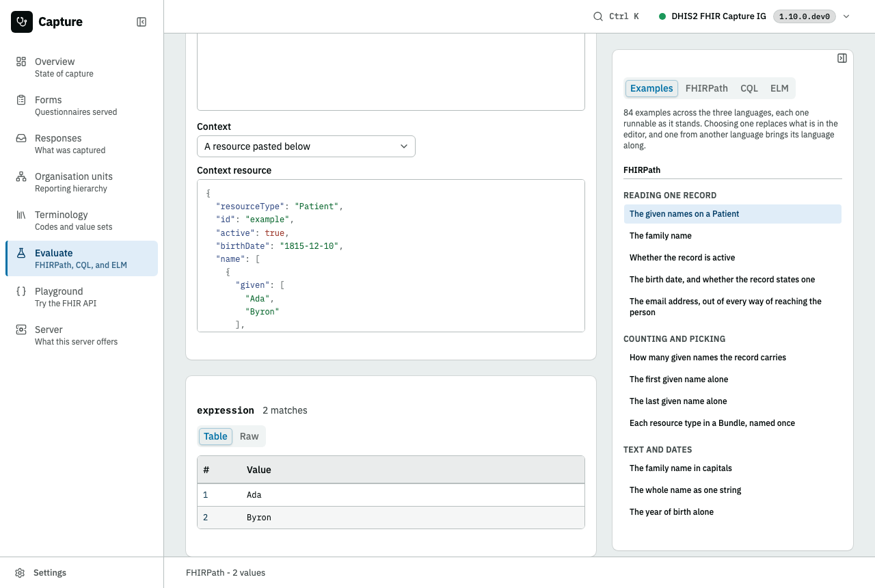Viewport: 875px width, 588px height.
Task: Open the Responses section
Action: [x=81, y=144]
